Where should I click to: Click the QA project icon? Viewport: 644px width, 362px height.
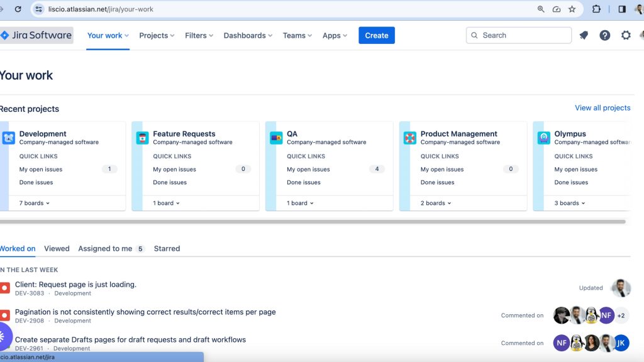[x=277, y=138]
